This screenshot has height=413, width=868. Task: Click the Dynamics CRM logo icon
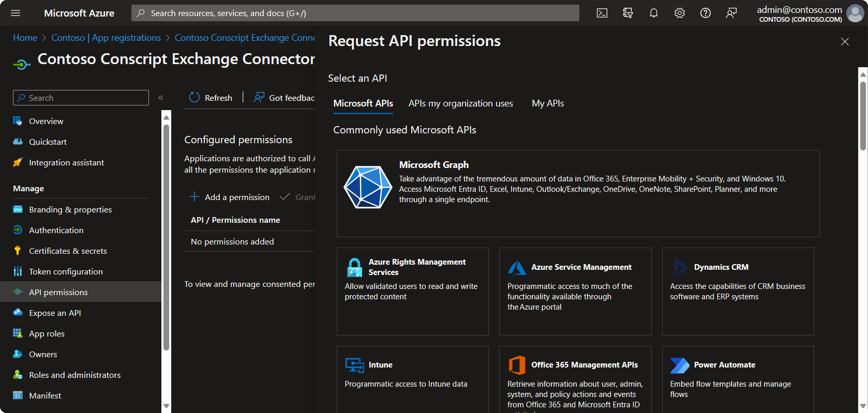[x=680, y=267]
